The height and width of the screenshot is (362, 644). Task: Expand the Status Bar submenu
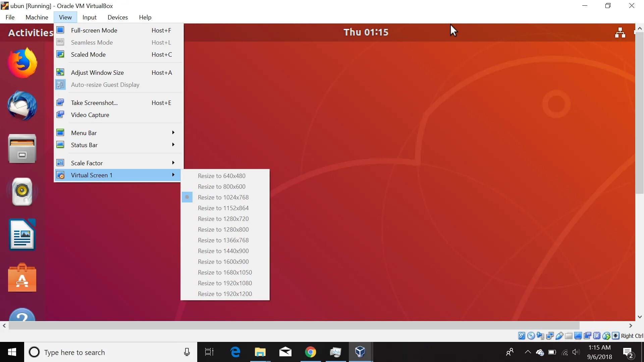click(118, 145)
